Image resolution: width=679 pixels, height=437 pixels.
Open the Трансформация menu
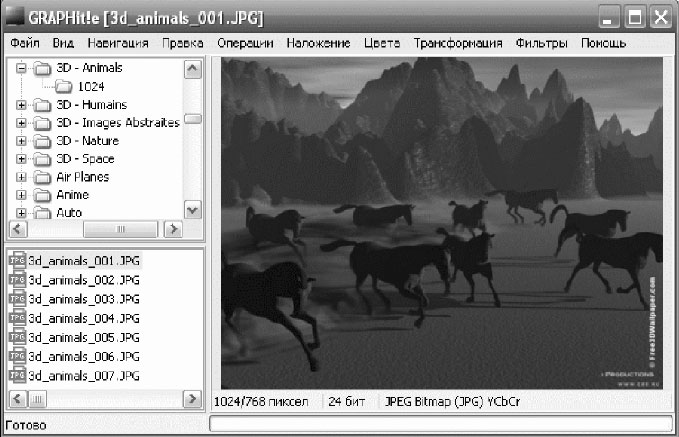coord(458,44)
